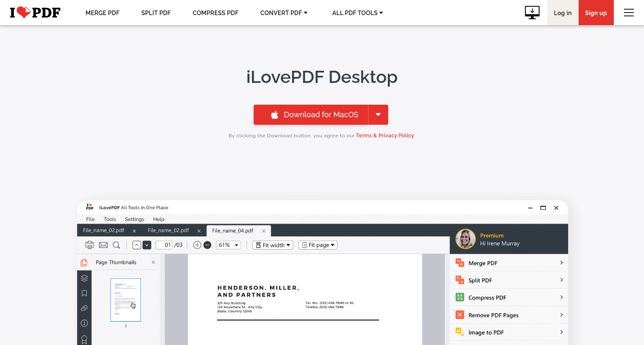Close the File_name_04.pdf tab
644x345 pixels.
(x=264, y=231)
